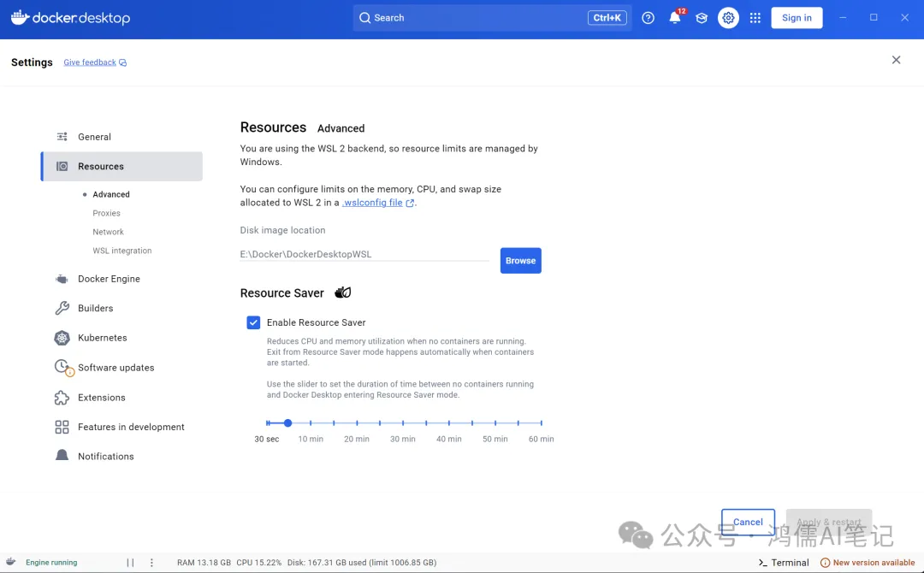Select Network under Resources
This screenshot has width=924, height=573.
pos(108,232)
